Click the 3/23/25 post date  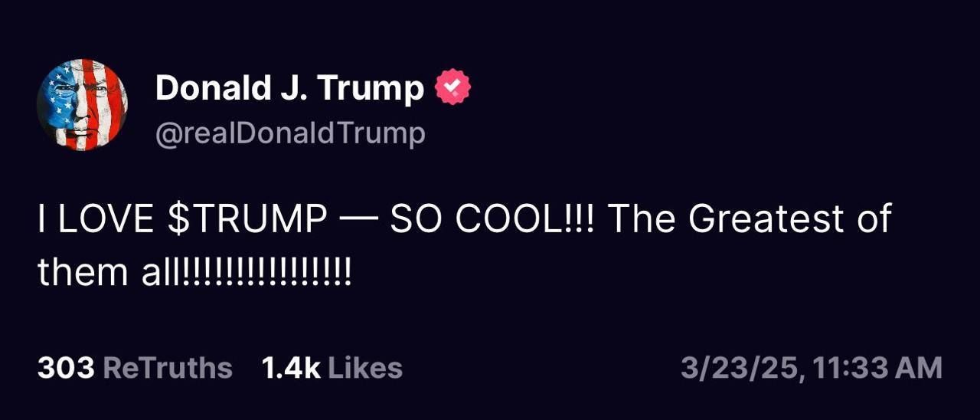tap(737, 368)
